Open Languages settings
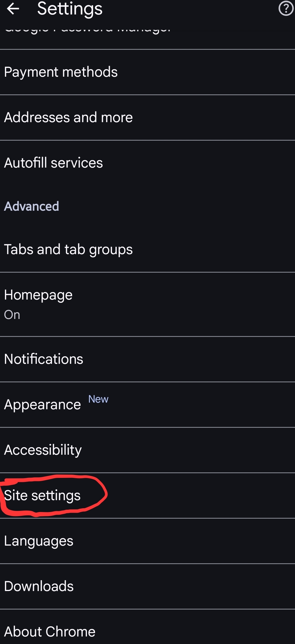 click(x=39, y=541)
